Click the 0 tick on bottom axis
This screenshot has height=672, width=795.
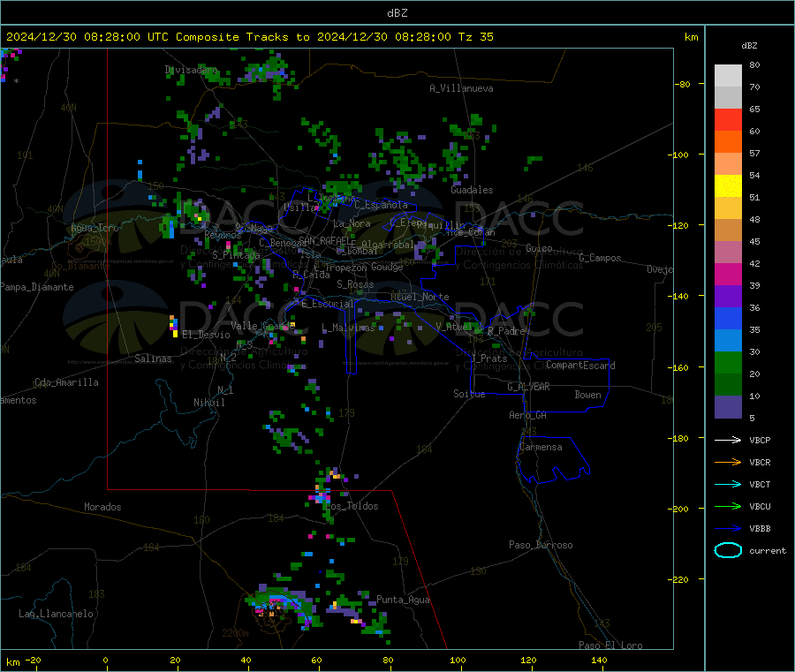pos(105,660)
